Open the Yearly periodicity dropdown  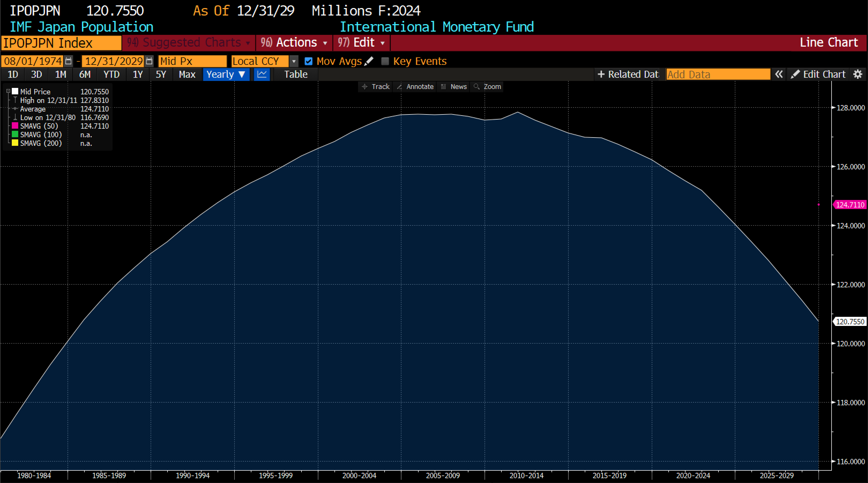226,74
